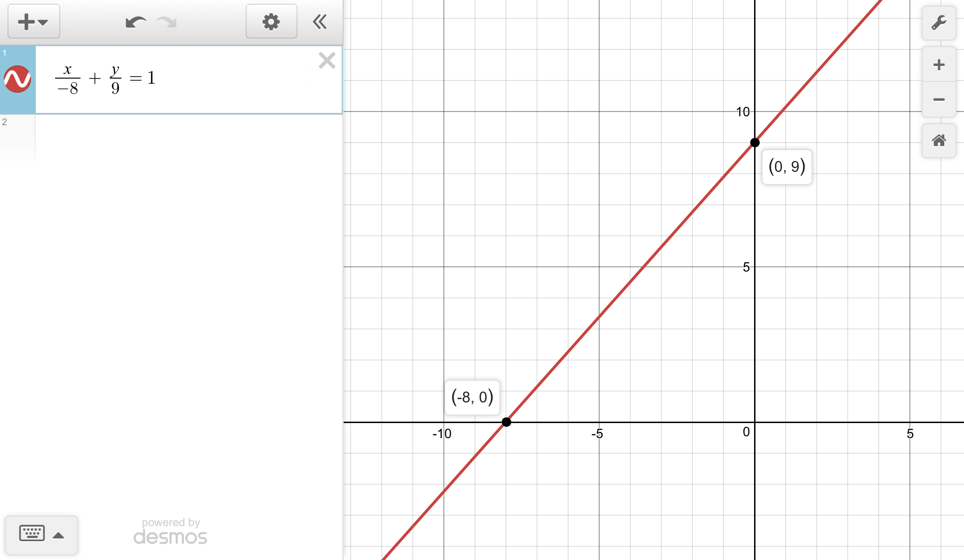Toggle visibility of the red expression graph

point(17,79)
